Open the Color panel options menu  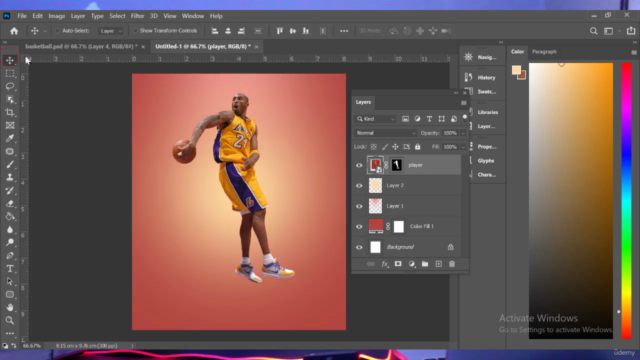[x=634, y=52]
